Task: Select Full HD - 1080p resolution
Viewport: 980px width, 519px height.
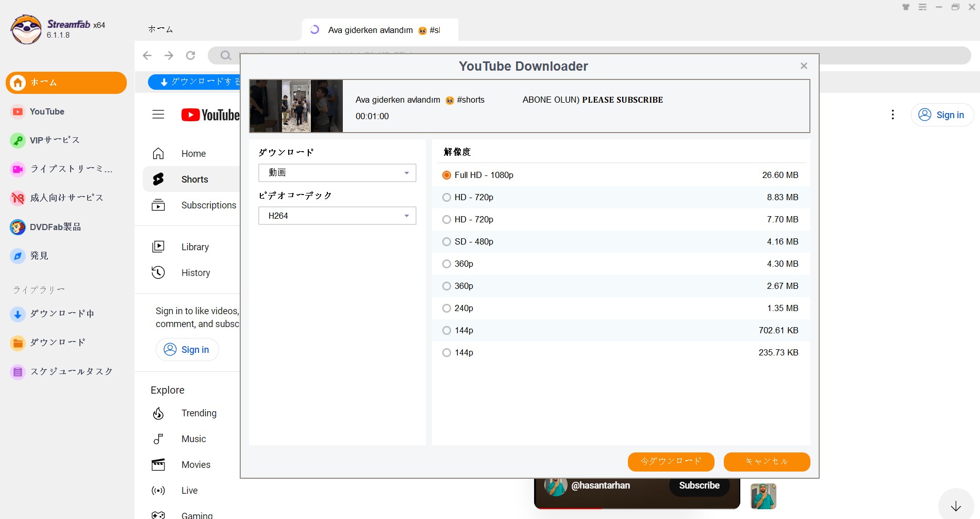Action: pos(621,175)
